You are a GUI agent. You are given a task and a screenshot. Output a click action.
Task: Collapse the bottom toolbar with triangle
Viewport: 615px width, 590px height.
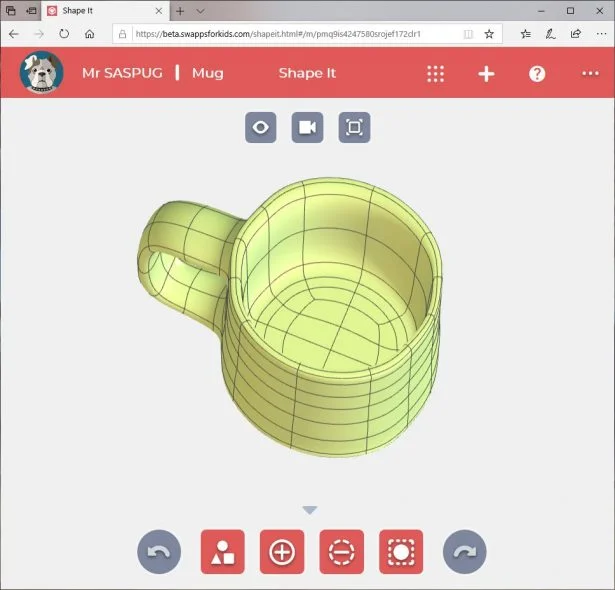click(x=310, y=510)
